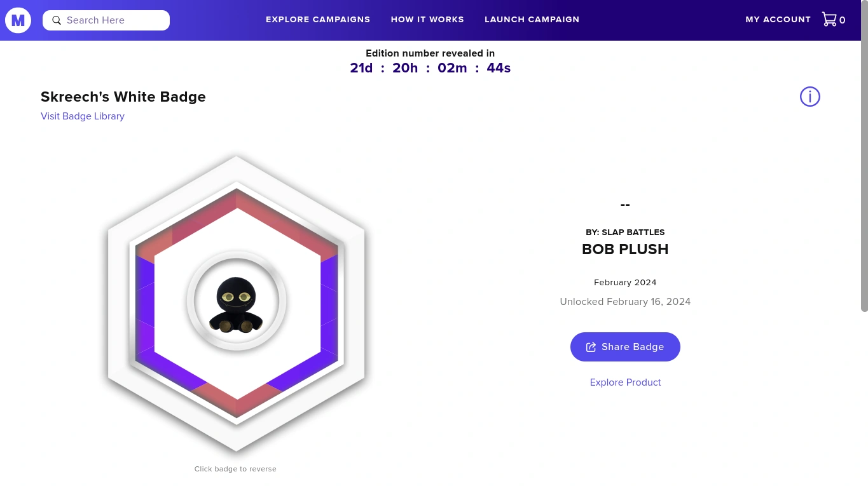
Task: Open the Visit Badge Library link
Action: 83,116
